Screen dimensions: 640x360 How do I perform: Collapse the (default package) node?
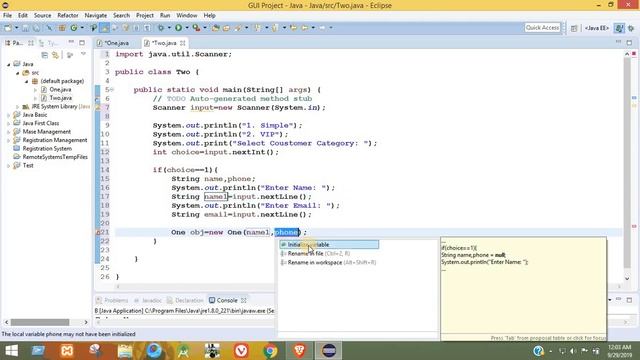tap(27, 81)
